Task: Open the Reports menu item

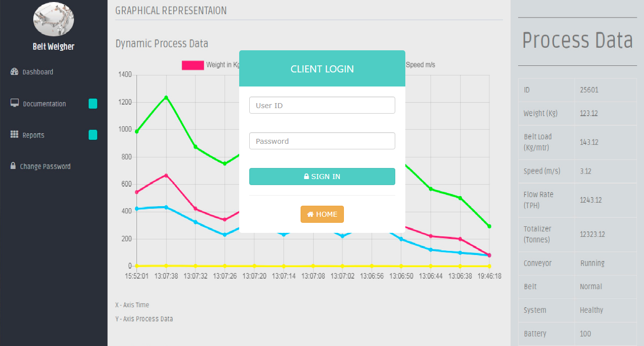Action: point(33,135)
